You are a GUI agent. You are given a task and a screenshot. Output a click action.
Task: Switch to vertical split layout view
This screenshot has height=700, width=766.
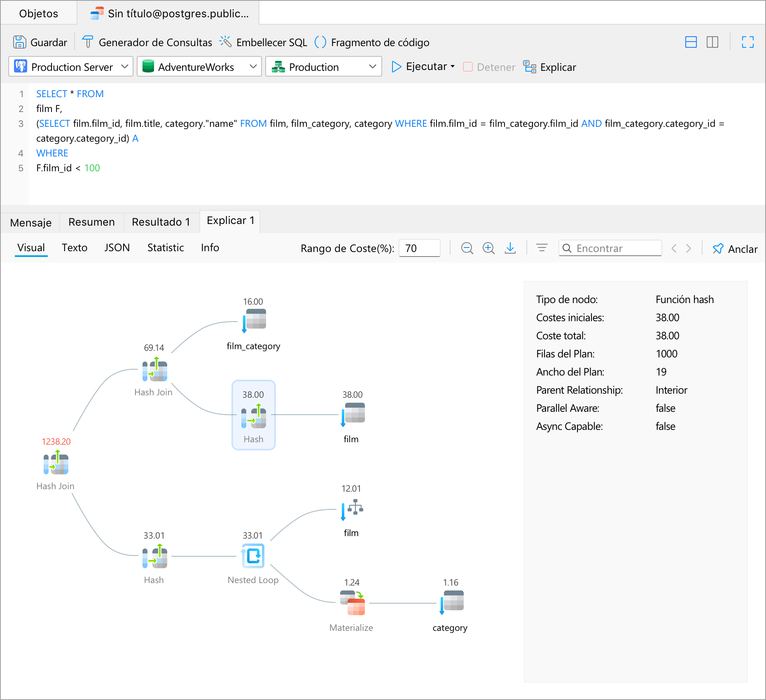[x=712, y=42]
